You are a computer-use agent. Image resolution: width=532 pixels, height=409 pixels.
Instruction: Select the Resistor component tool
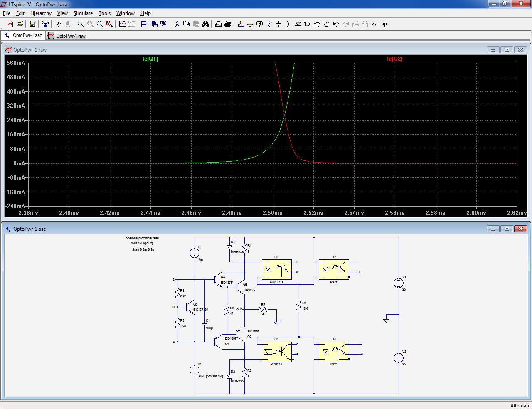pos(269,24)
